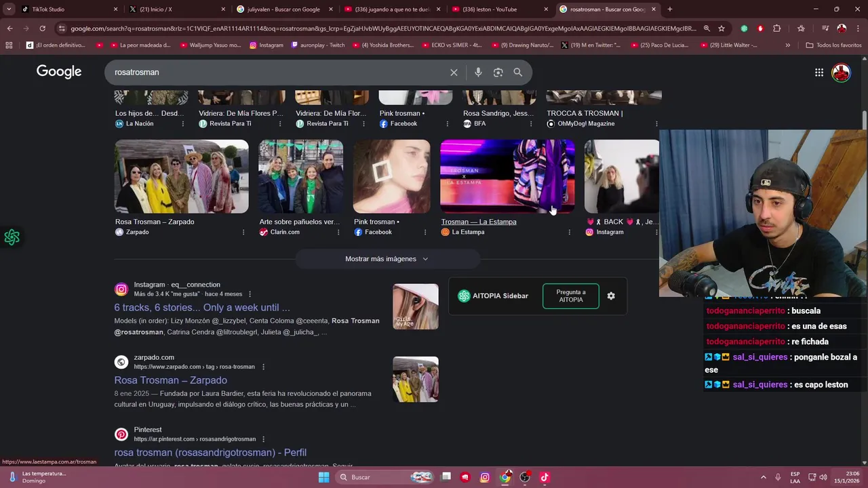Image resolution: width=868 pixels, height=488 pixels.
Task: Click the magnifier search submit icon
Action: click(518, 73)
